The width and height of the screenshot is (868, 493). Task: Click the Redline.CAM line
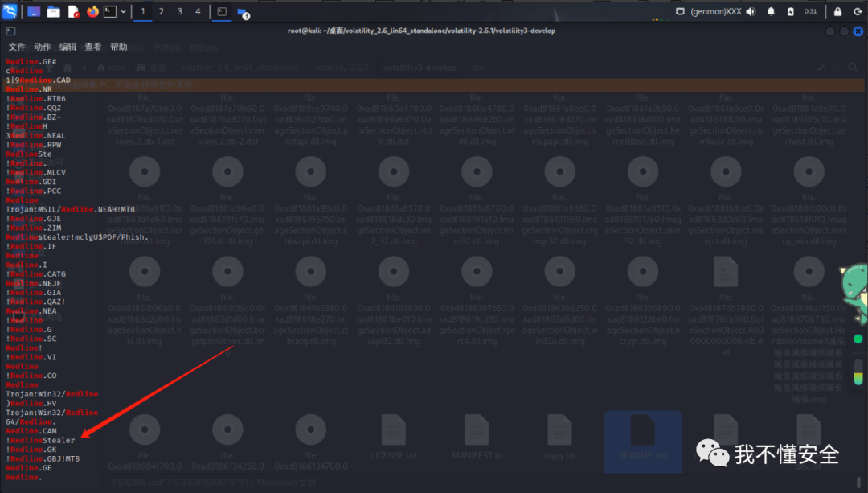31,431
